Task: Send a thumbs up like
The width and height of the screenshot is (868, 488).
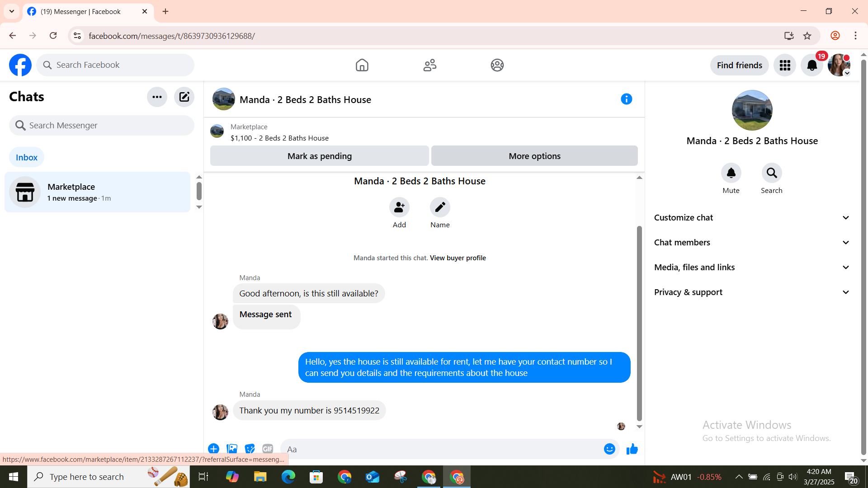Action: (632, 449)
